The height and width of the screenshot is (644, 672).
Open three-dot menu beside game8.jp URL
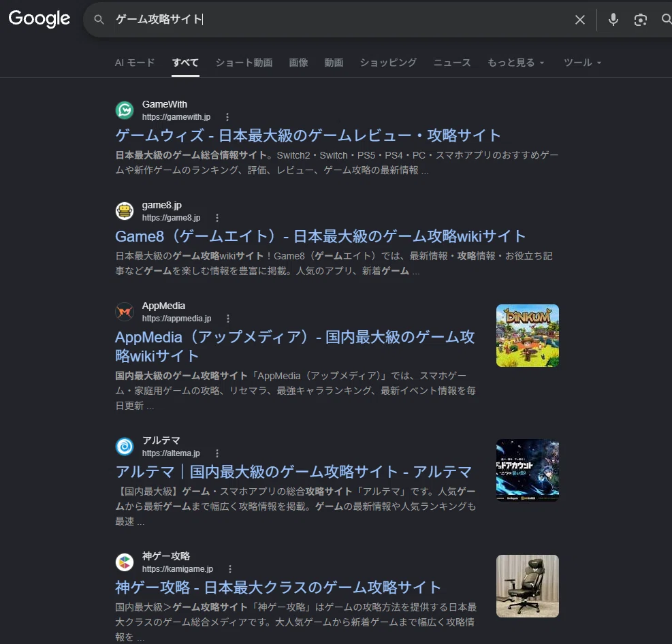217,218
